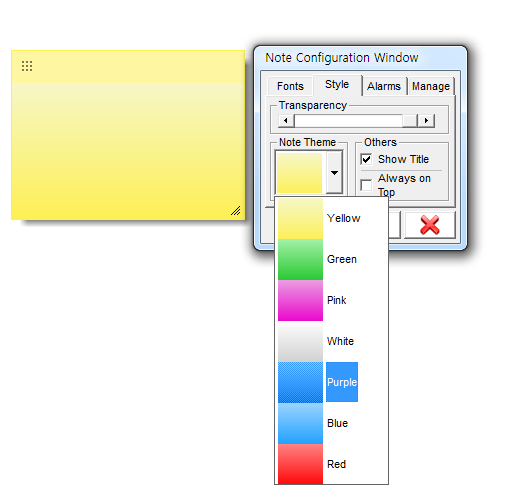Click the current yellow theme preview

click(x=299, y=173)
